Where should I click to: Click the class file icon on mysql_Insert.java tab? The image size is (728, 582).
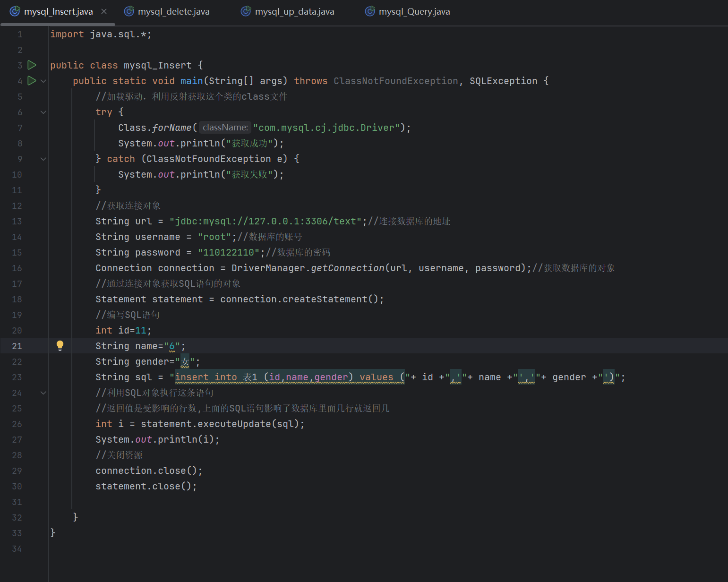[x=15, y=11]
